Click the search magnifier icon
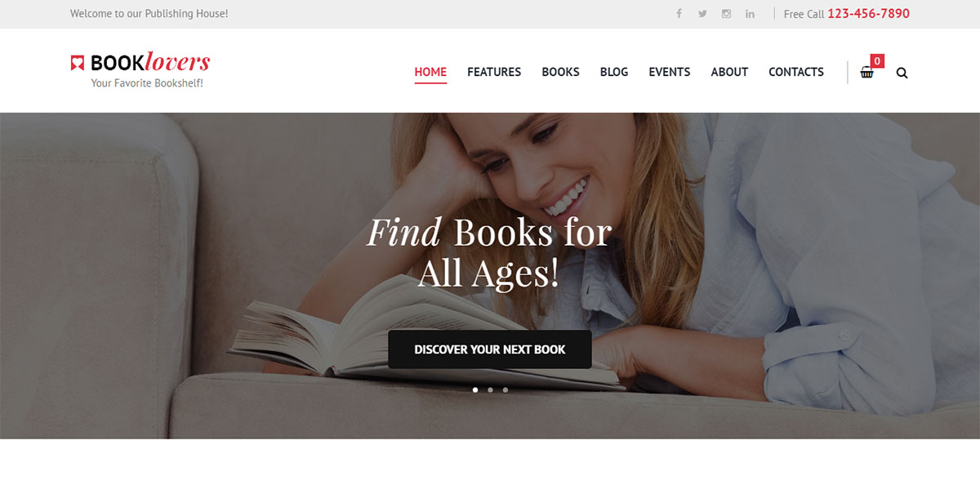The image size is (980, 485). (x=902, y=73)
